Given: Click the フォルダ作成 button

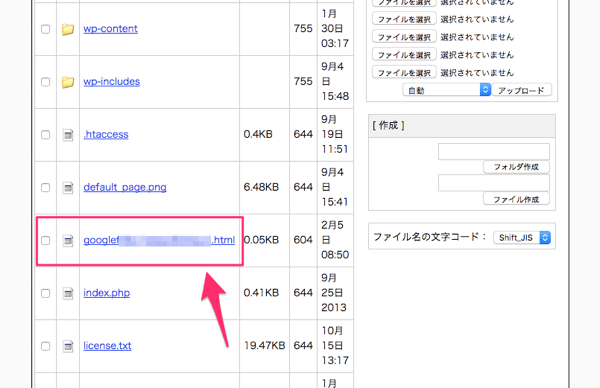Looking at the screenshot, I should click(516, 167).
